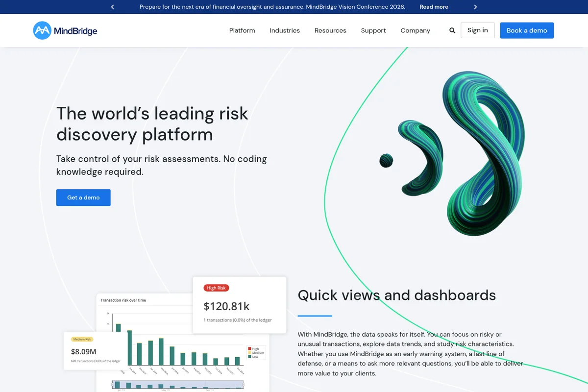Click the Book a demo button
This screenshot has height=392, width=588.
(527, 30)
